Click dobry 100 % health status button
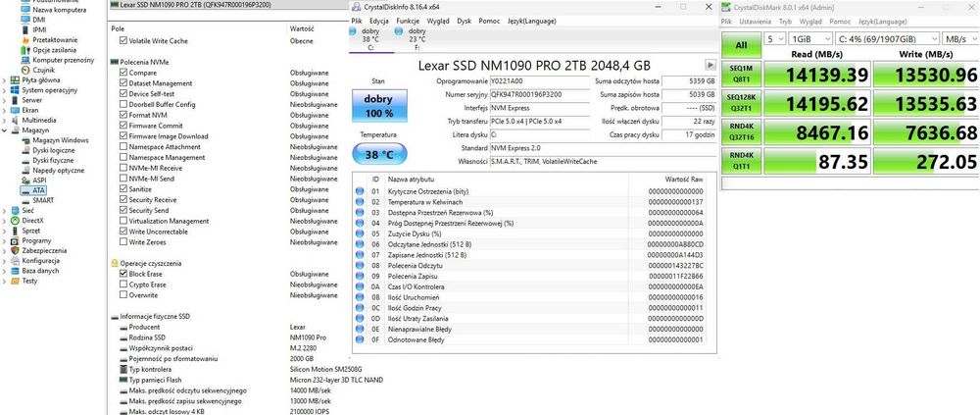The width and height of the screenshot is (980, 415). click(x=378, y=106)
